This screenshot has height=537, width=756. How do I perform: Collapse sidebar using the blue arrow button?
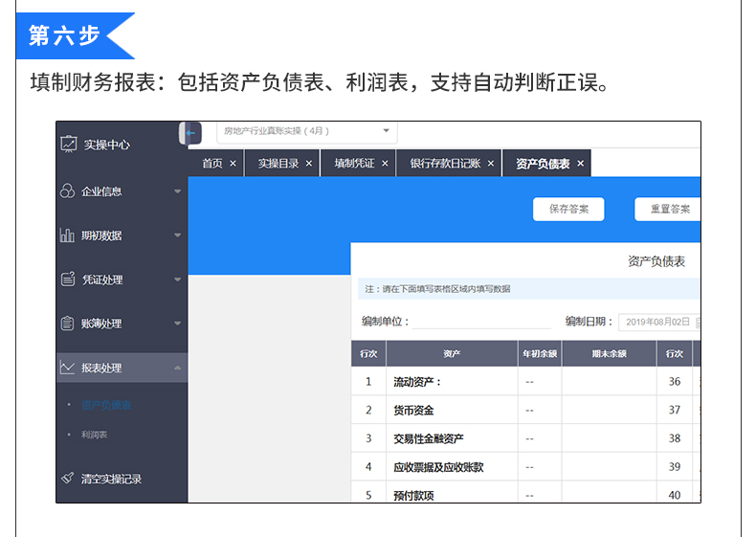[x=190, y=133]
